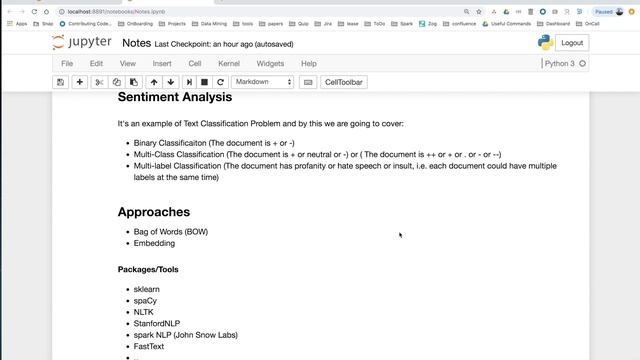Viewport: 640px width, 360px height.
Task: Open the Contributing Code bookmark
Action: pyautogui.click(x=85, y=24)
